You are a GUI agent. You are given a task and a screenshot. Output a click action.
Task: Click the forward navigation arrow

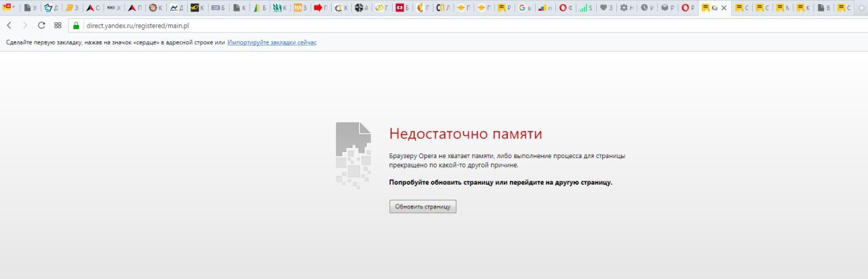(x=25, y=25)
